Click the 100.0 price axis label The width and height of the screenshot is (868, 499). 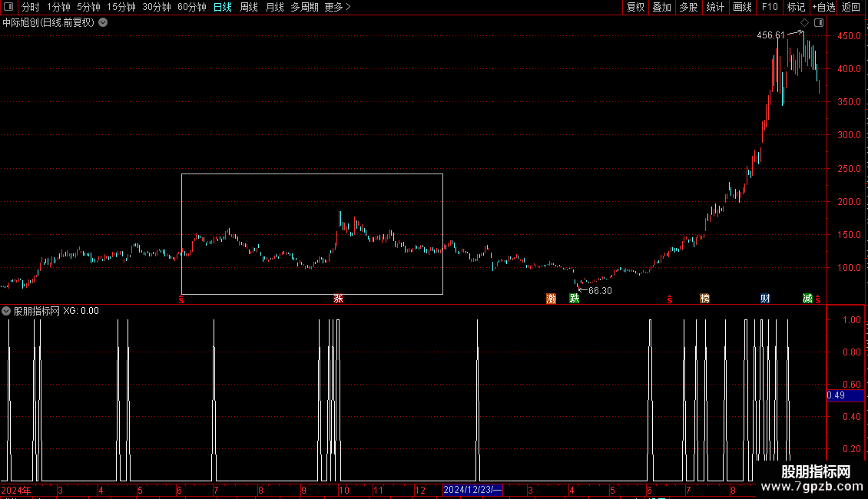pos(849,268)
